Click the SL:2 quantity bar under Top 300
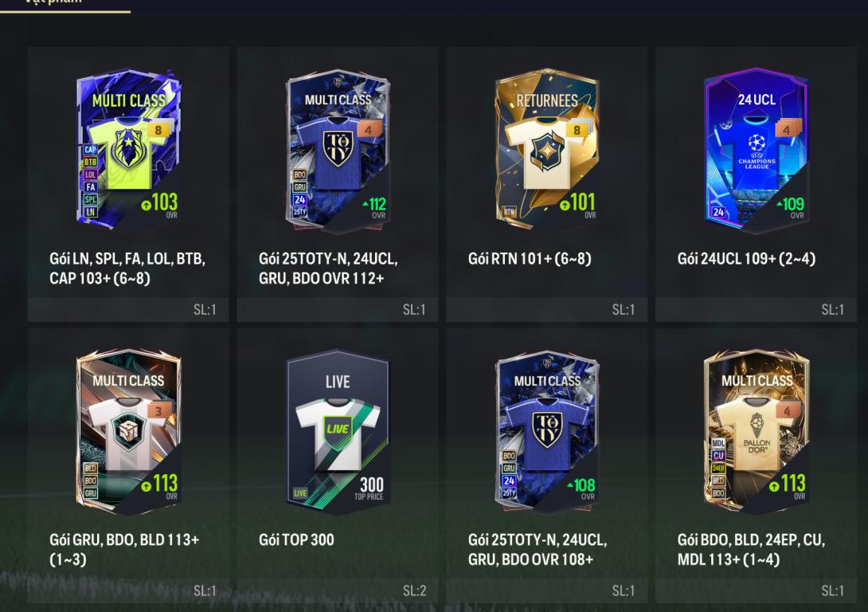Image resolution: width=868 pixels, height=612 pixels. pyautogui.click(x=338, y=590)
